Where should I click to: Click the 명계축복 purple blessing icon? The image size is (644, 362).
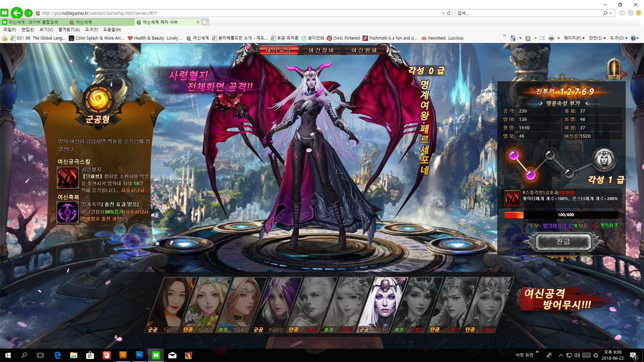coord(68,212)
